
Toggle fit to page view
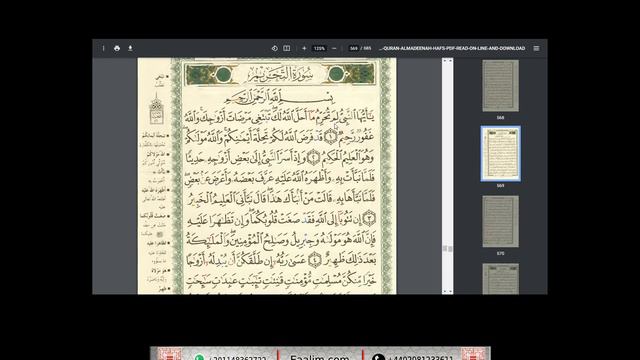click(x=287, y=48)
